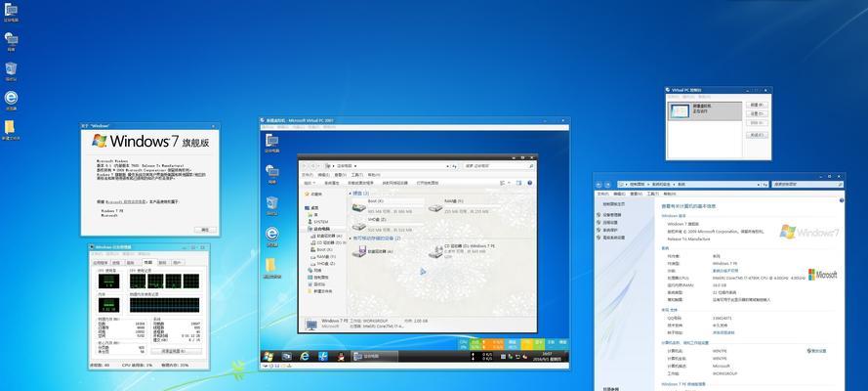Click the first pinned icon beside guest Start orb
Image resolution: width=868 pixels, height=391 pixels.
click(287, 356)
